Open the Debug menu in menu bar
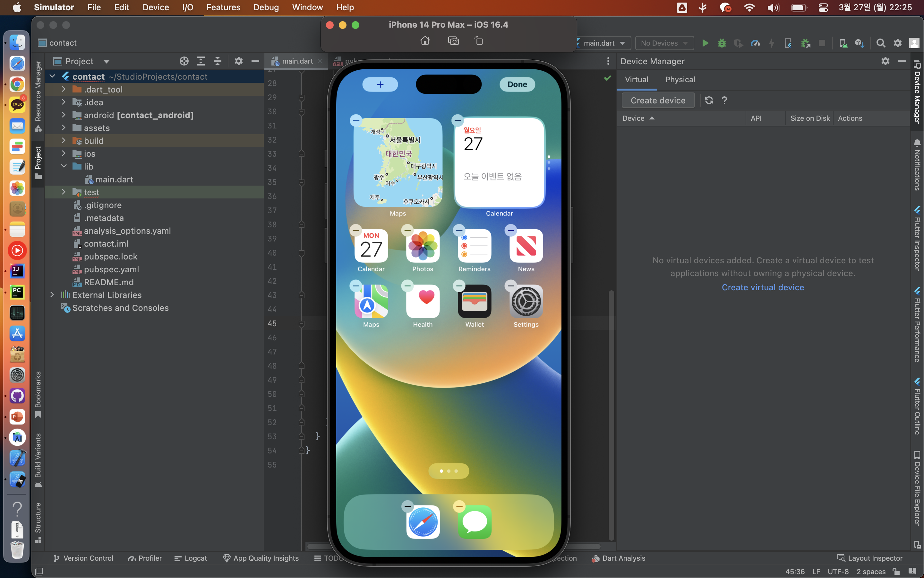 266,7
